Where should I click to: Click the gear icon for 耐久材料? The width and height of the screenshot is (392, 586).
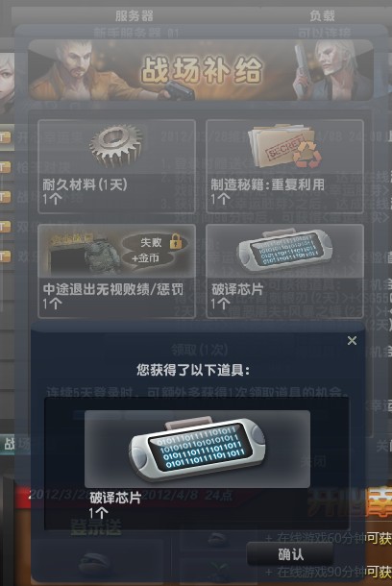click(x=116, y=145)
